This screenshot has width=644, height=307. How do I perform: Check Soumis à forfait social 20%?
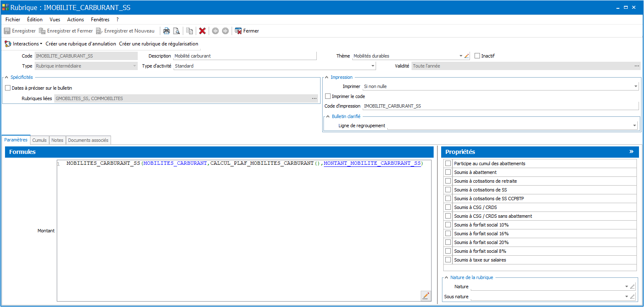448,242
